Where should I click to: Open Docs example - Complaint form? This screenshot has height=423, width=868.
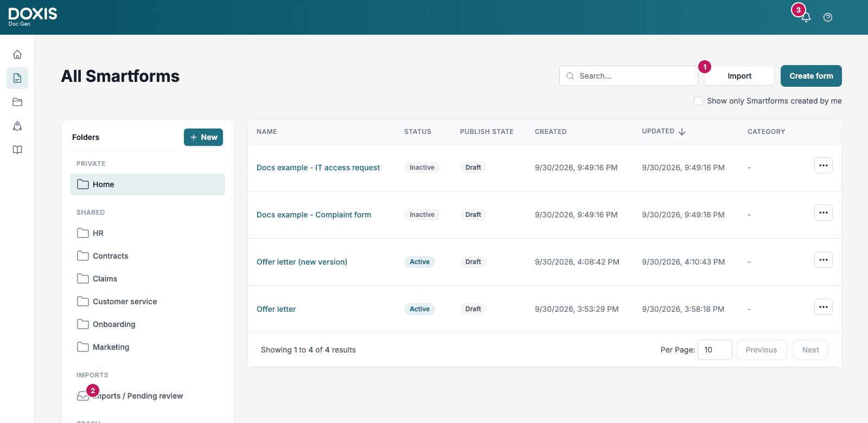(314, 215)
